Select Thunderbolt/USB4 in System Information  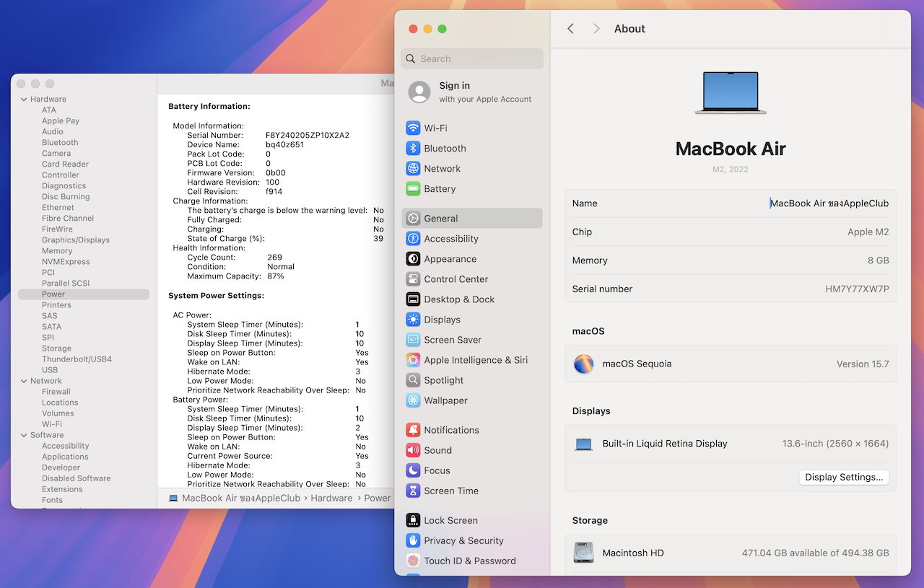coord(77,359)
